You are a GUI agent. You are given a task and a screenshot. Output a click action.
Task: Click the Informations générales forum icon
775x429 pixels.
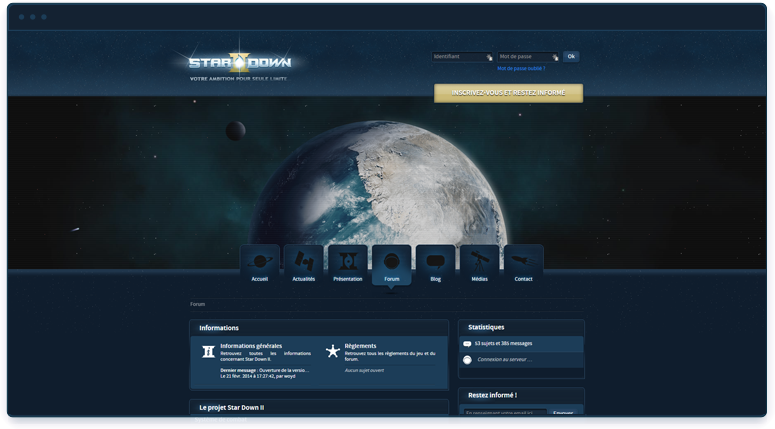click(208, 351)
